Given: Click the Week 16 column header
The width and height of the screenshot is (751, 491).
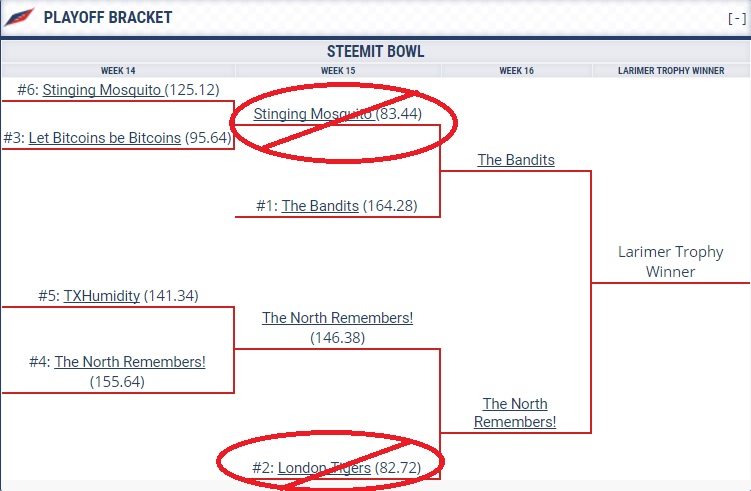Looking at the screenshot, I should [x=516, y=71].
